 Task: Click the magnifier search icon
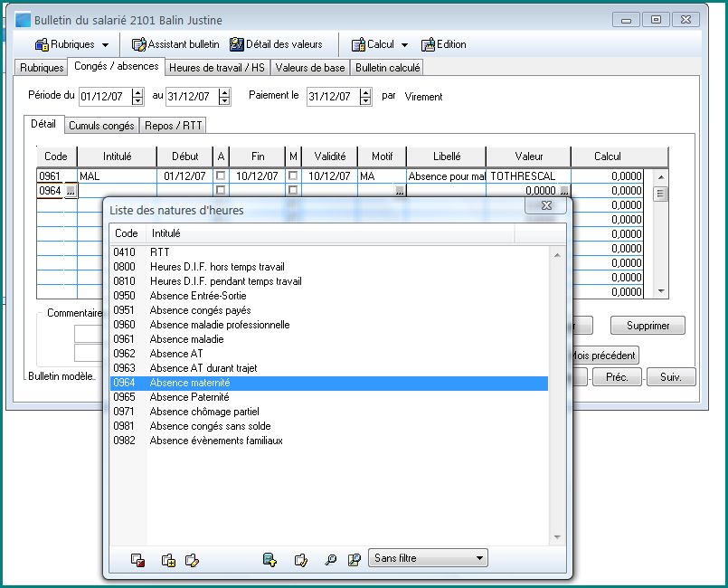(331, 560)
